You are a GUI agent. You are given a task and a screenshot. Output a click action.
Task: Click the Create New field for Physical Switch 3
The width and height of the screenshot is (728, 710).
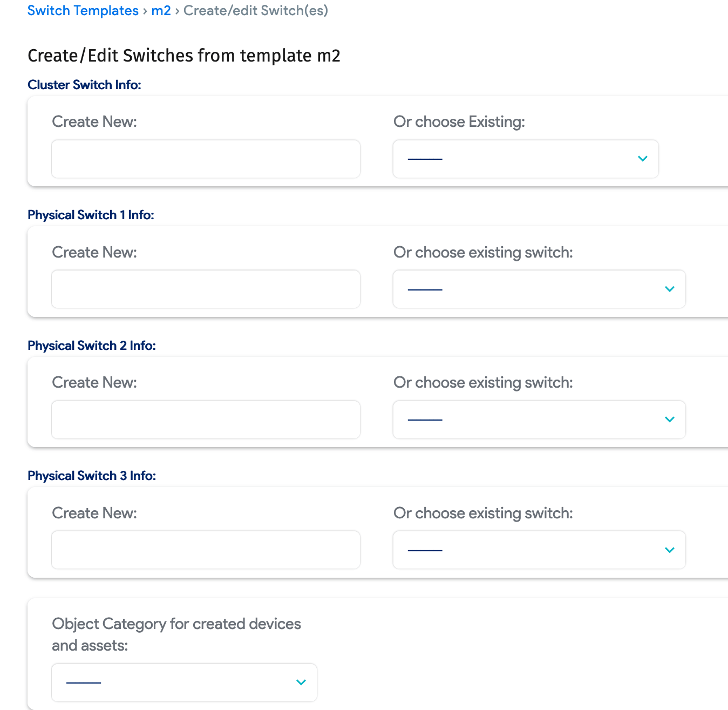(206, 550)
